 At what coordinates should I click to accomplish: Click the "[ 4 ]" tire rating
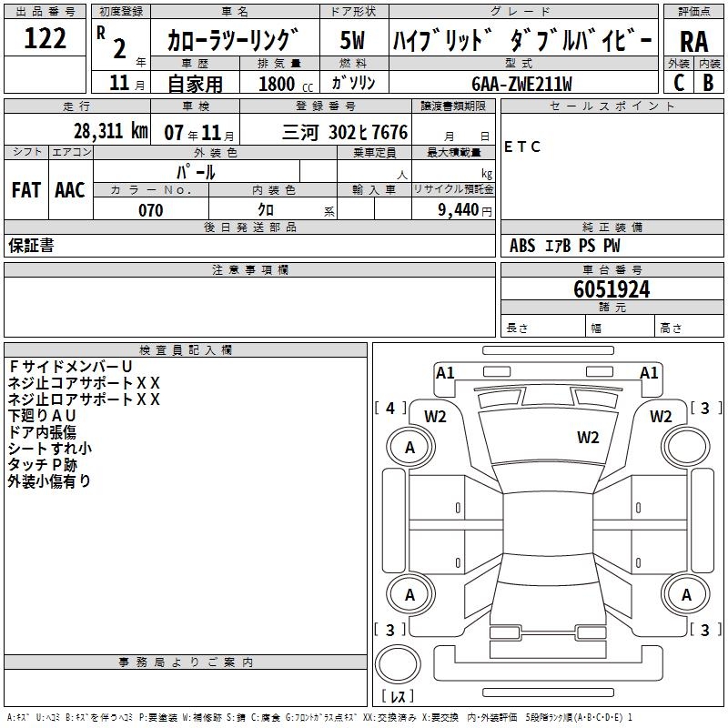click(390, 409)
